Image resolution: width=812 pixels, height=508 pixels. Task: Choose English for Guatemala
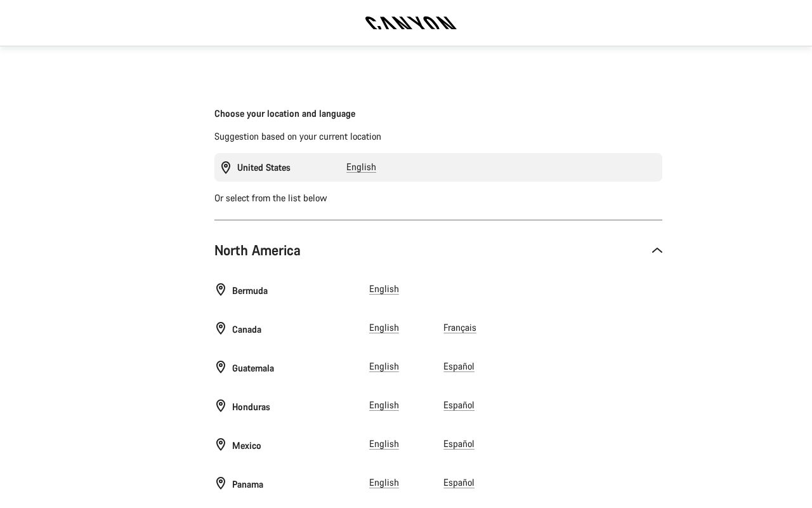384,366
